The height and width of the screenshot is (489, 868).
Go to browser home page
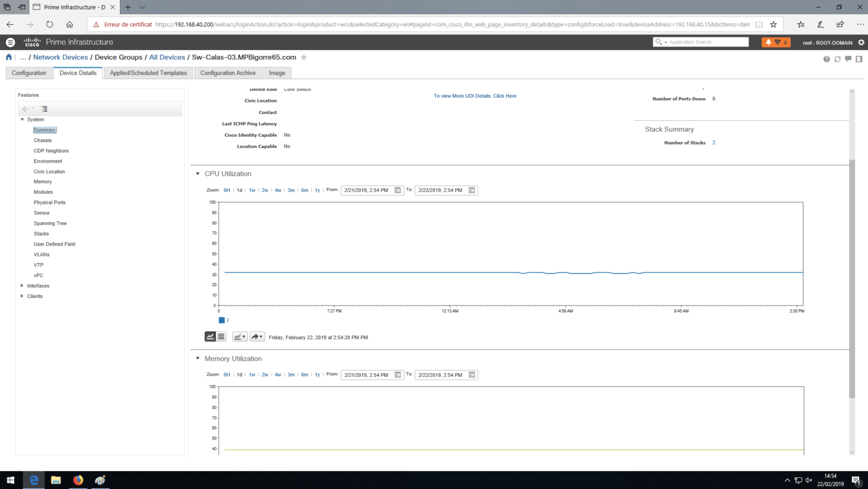click(69, 24)
